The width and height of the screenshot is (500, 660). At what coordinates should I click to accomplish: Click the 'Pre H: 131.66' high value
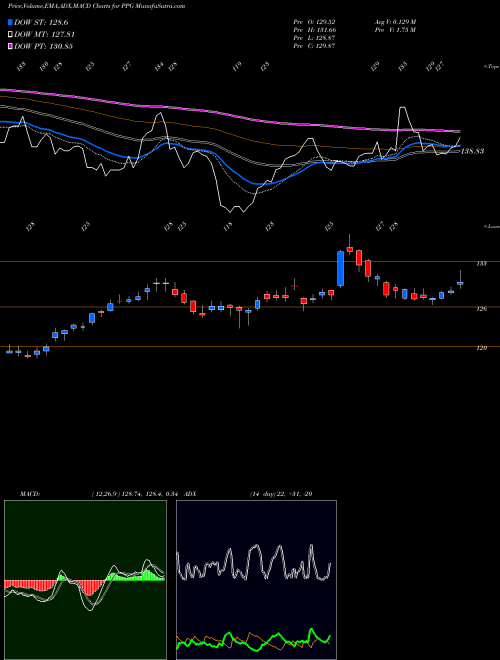[x=314, y=30]
